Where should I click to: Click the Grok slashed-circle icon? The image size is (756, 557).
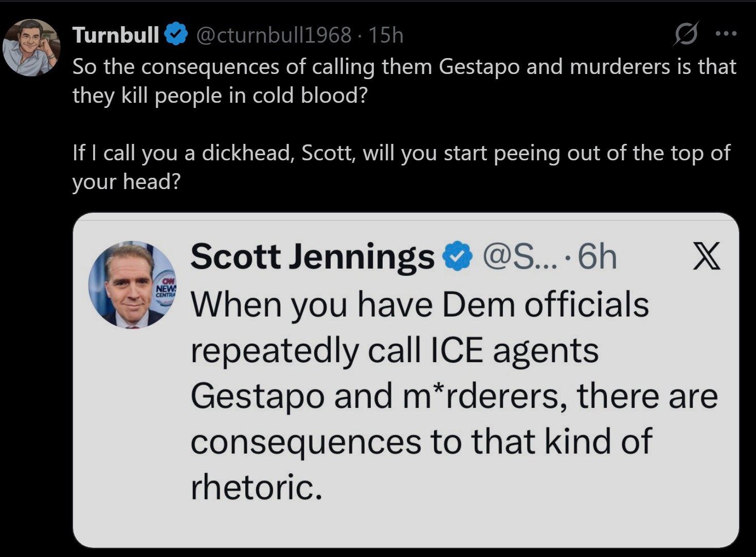686,34
